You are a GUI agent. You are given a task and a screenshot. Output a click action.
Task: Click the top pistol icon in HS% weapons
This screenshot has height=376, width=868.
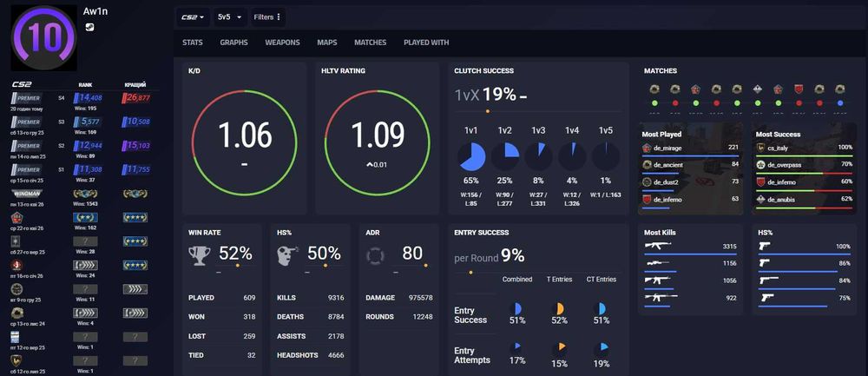765,246
